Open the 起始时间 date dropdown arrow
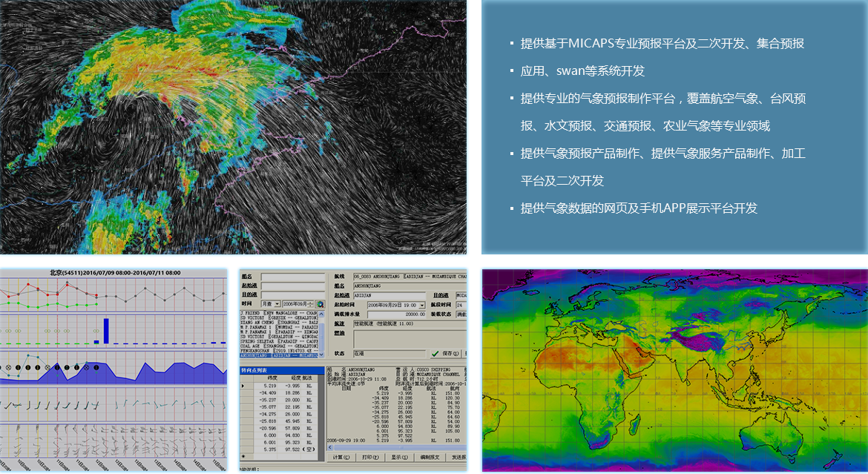This screenshot has width=868, height=474. (422, 305)
